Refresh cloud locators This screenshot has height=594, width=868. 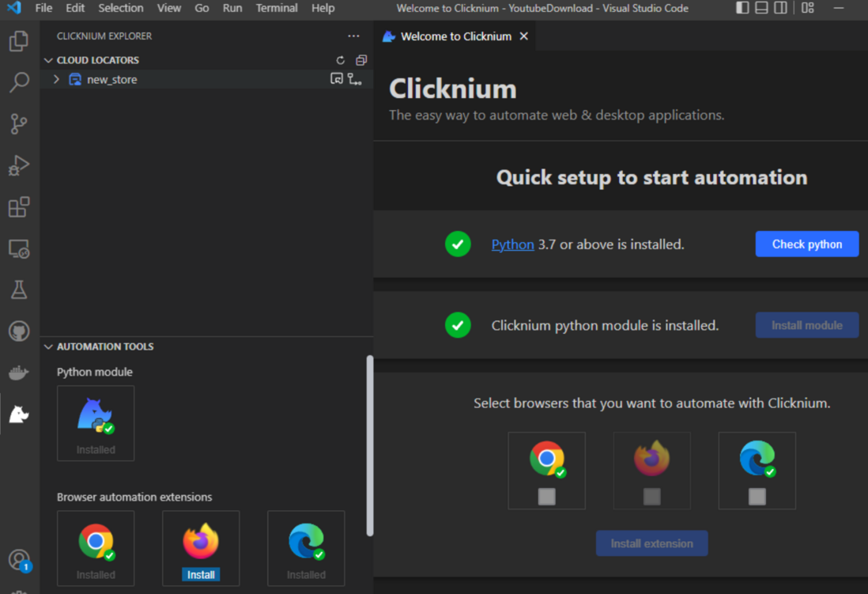pyautogui.click(x=341, y=60)
